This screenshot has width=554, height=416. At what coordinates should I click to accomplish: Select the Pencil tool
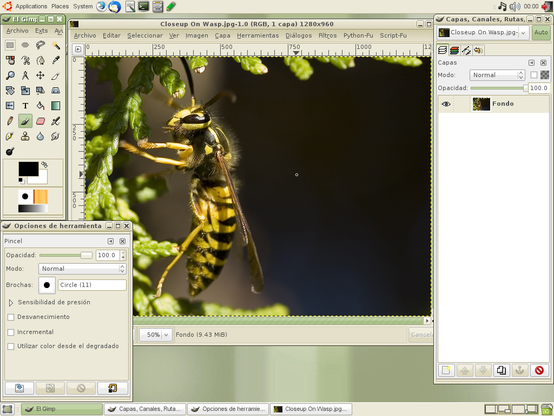(x=10, y=121)
